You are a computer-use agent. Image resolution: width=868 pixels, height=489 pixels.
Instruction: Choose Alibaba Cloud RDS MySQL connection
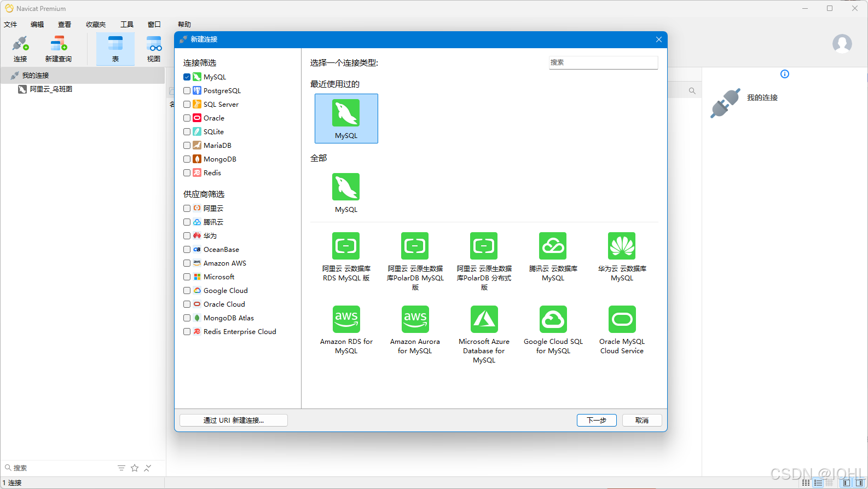pyautogui.click(x=346, y=257)
